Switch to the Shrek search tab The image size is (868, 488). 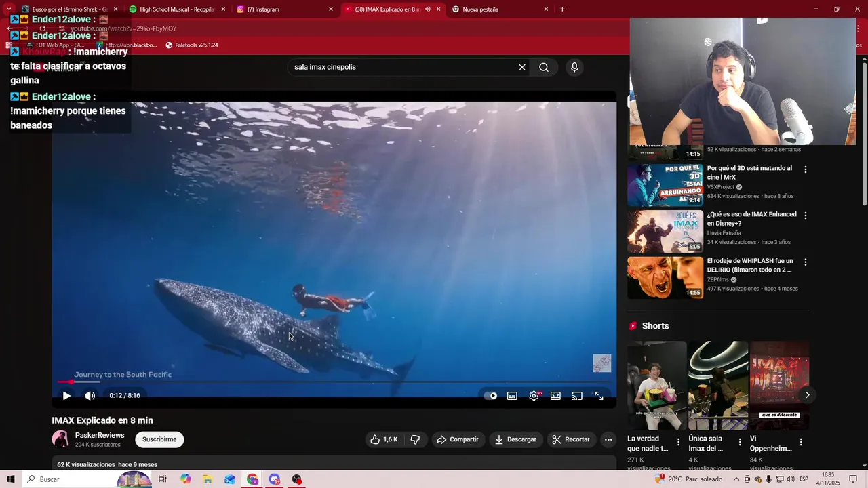tap(69, 9)
